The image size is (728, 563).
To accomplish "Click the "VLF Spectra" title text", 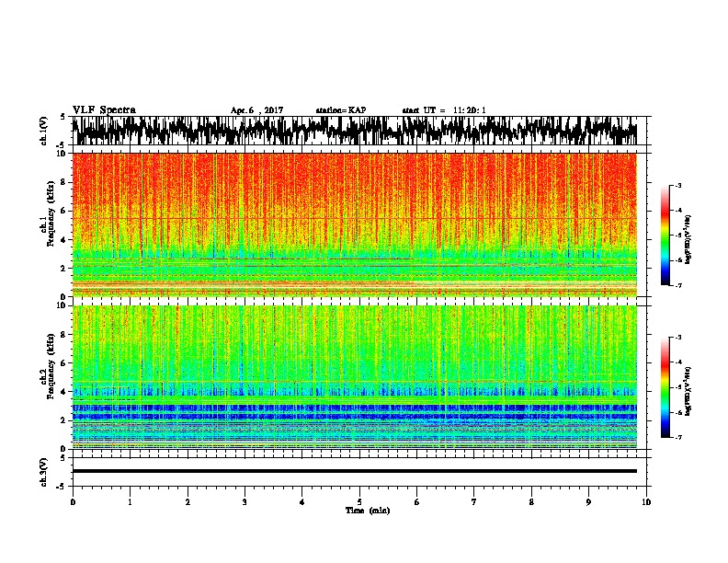I will (104, 110).
